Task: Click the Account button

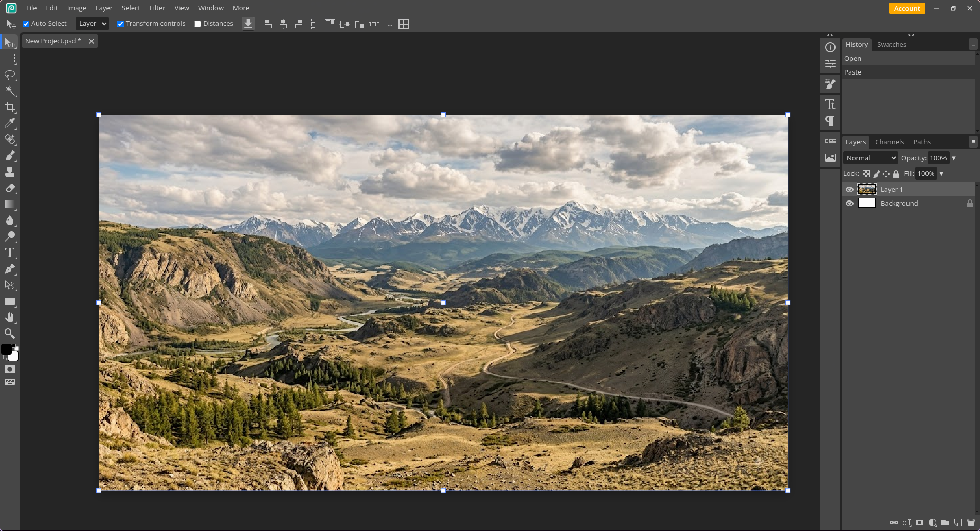Action: 907,8
